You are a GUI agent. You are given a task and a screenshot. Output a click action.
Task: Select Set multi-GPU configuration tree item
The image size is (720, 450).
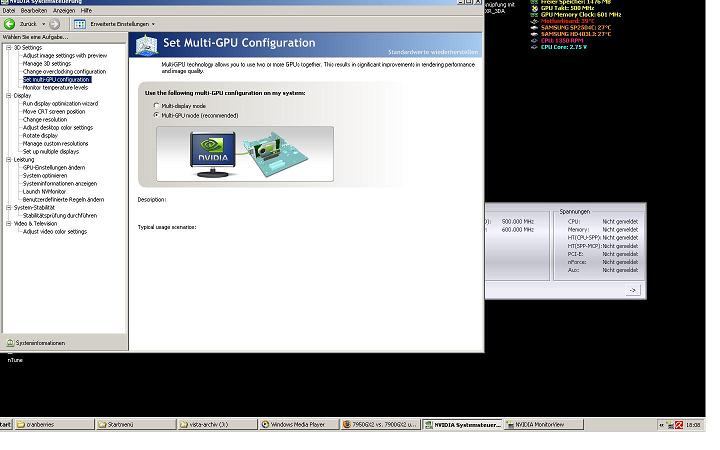click(57, 79)
